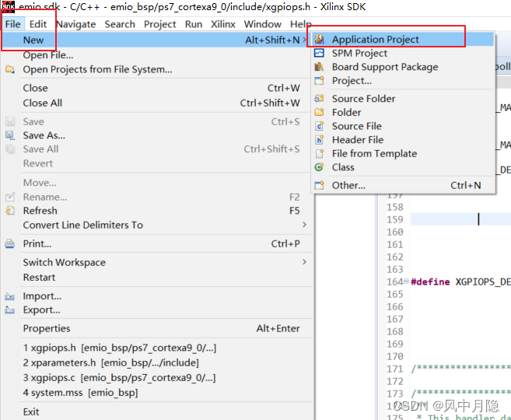
Task: Open the Navigate menu
Action: click(76, 24)
